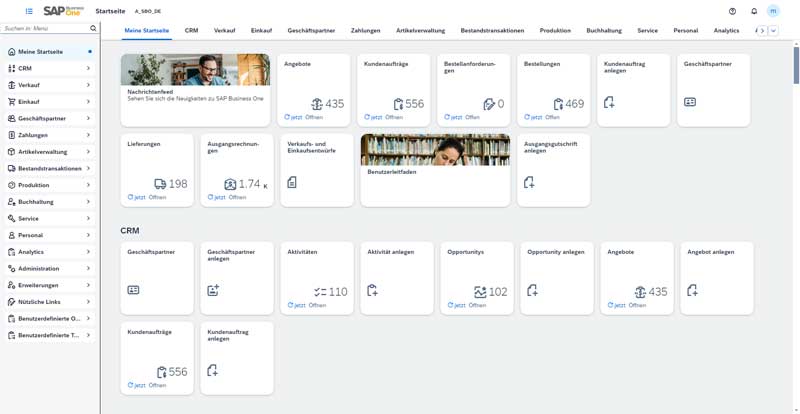
Task: Open the notifications bell
Action: [x=753, y=11]
